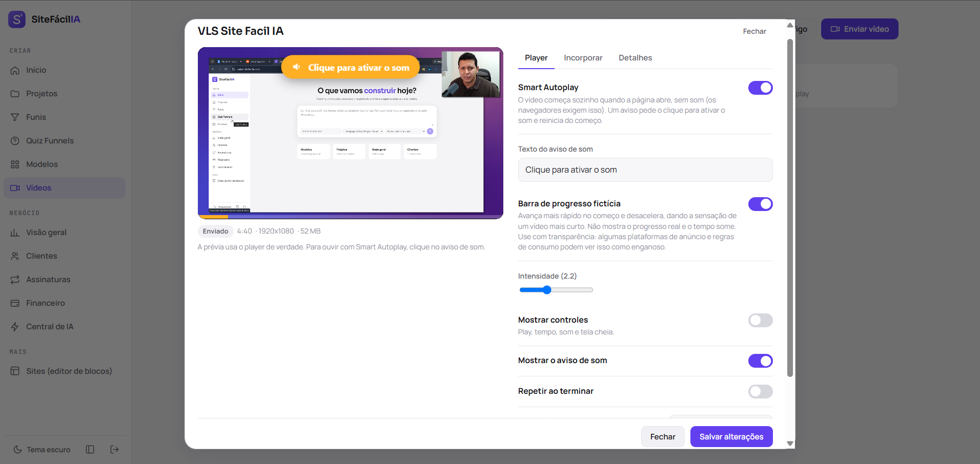Switch to the Incorporar tab
Viewport: 980px width, 464px height.
583,58
